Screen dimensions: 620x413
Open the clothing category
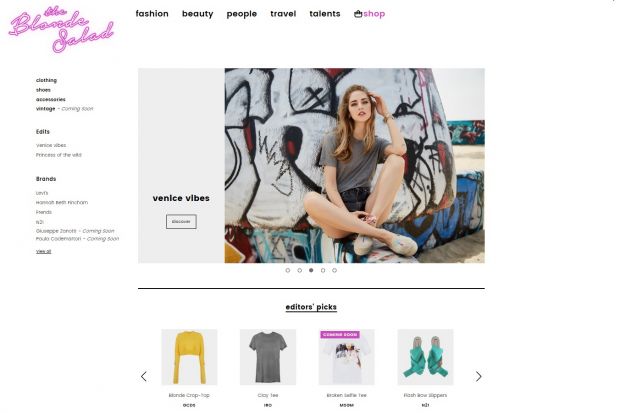click(46, 80)
